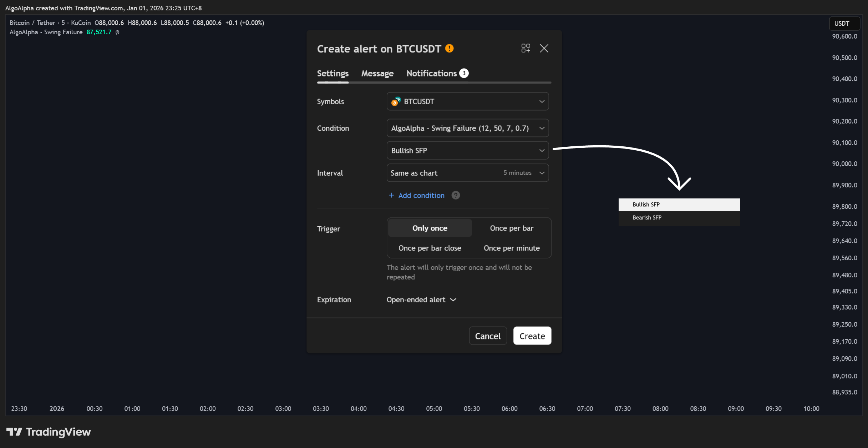This screenshot has width=868, height=448.
Task: Click the 90,000.0 price axis label
Action: (x=844, y=164)
